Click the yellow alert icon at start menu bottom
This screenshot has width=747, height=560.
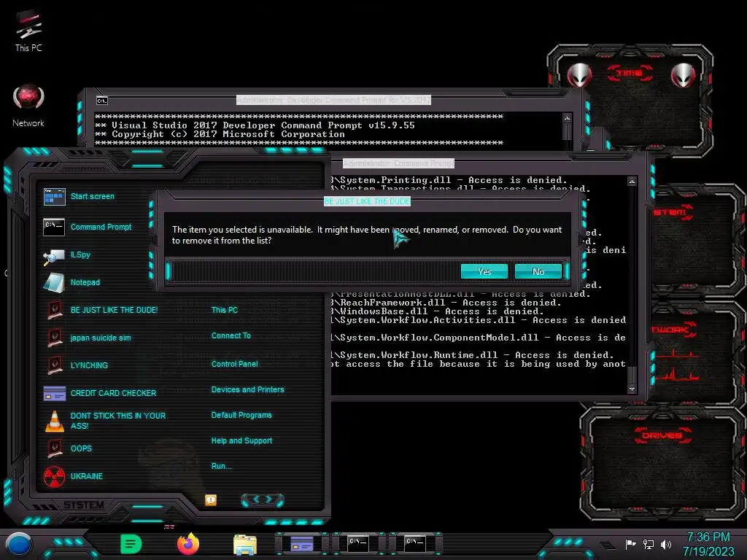coord(211,499)
